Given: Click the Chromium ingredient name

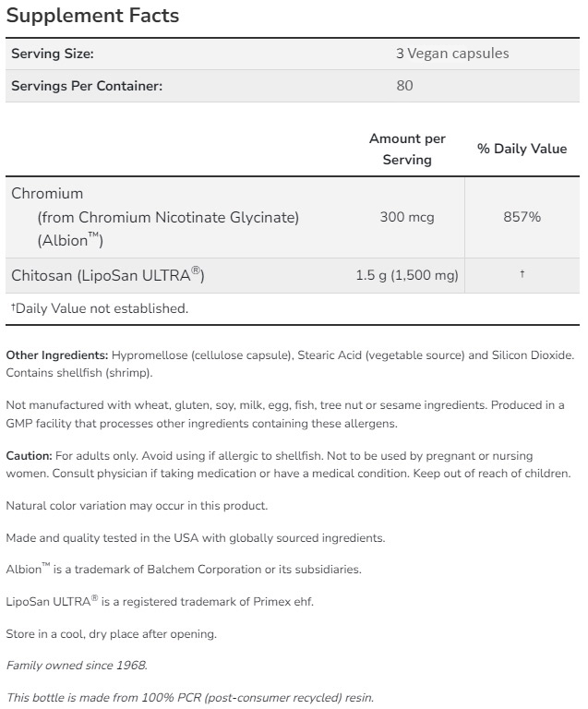Looking at the screenshot, I should (x=47, y=194).
